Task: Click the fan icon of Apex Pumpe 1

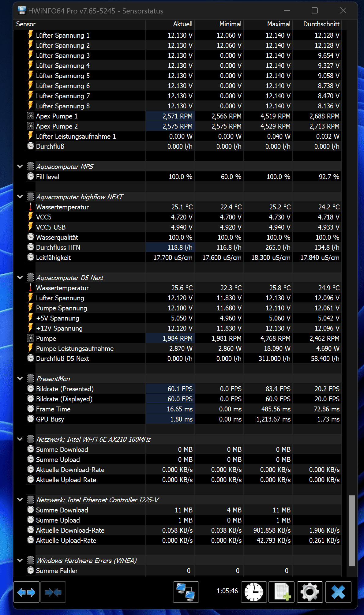Action: click(x=31, y=116)
